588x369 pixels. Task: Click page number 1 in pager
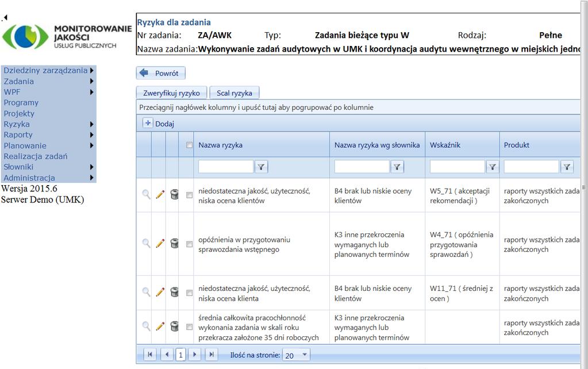[x=180, y=355]
